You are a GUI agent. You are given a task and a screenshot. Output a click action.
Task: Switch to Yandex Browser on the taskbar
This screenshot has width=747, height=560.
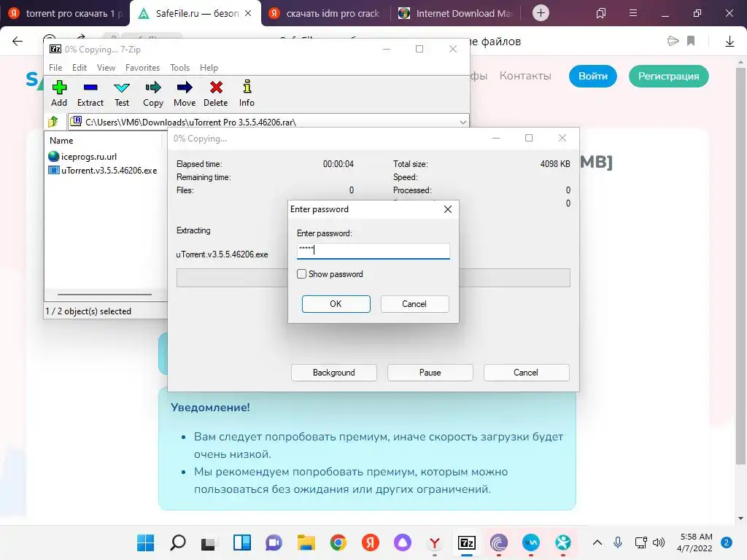[435, 542]
